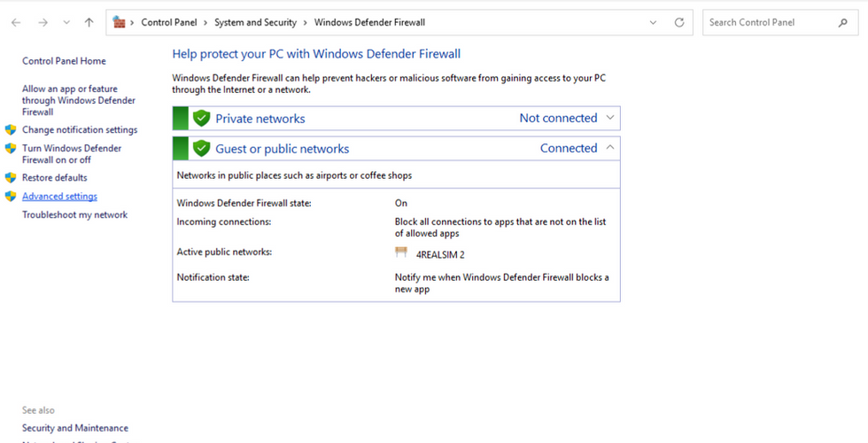Screen dimensions: 868x443
Task: Refresh the Control Panel page
Action: pos(679,23)
